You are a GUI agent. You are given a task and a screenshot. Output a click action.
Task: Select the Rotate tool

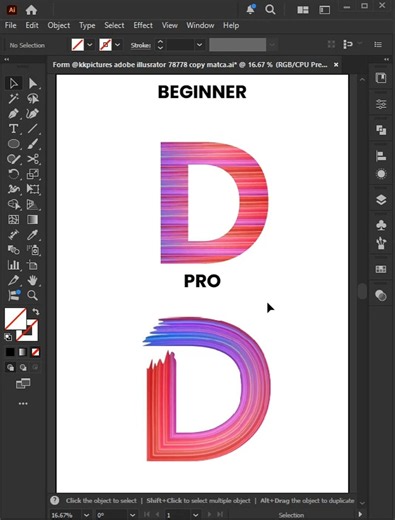pyautogui.click(x=14, y=174)
